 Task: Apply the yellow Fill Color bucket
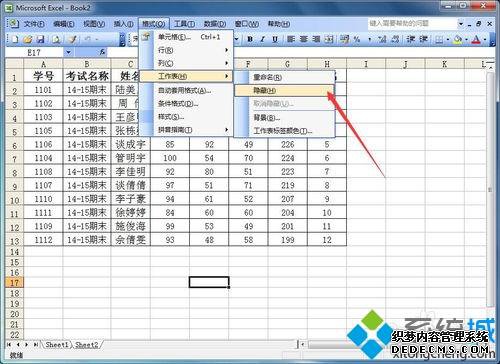coord(458,40)
